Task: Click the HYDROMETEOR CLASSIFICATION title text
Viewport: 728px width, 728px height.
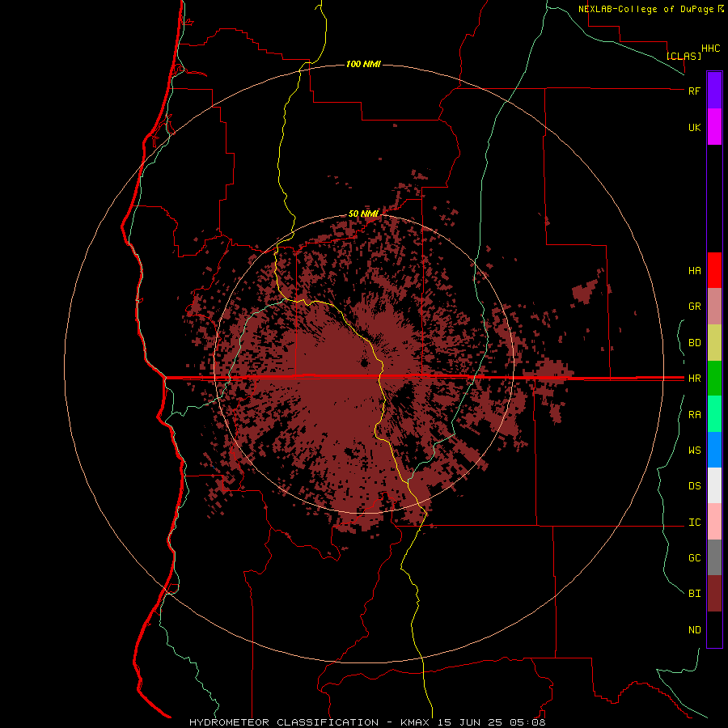Action: tap(284, 722)
